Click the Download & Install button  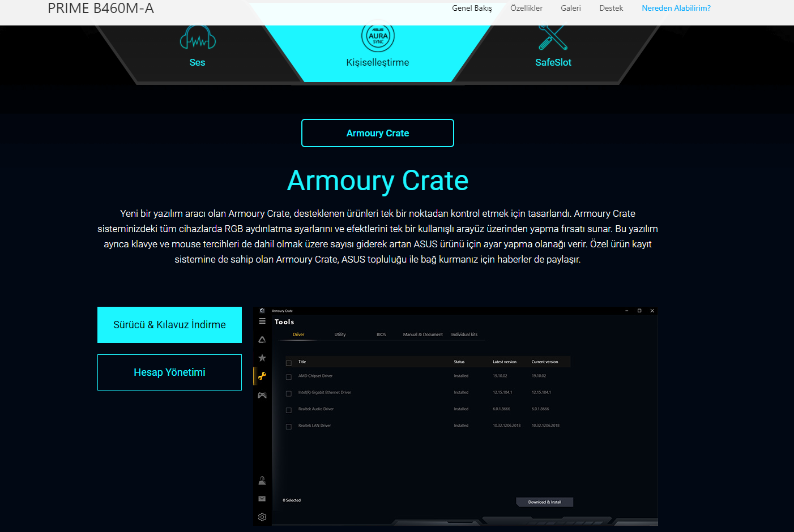point(545,502)
